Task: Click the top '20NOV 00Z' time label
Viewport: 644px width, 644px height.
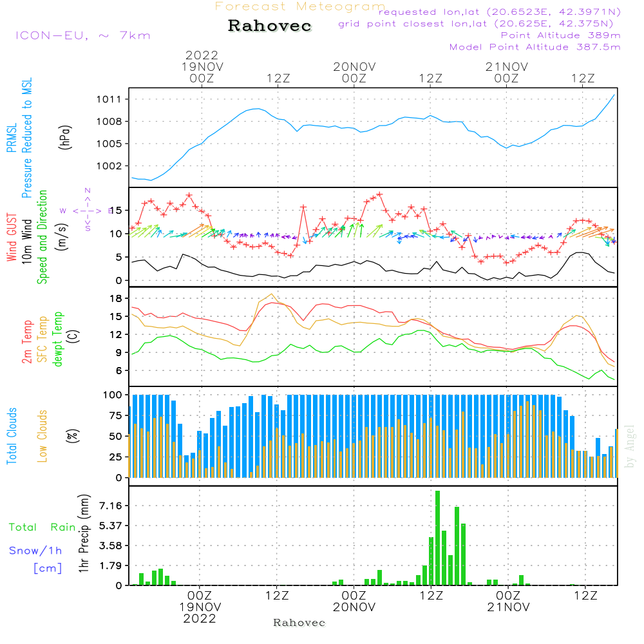Action: (x=354, y=73)
